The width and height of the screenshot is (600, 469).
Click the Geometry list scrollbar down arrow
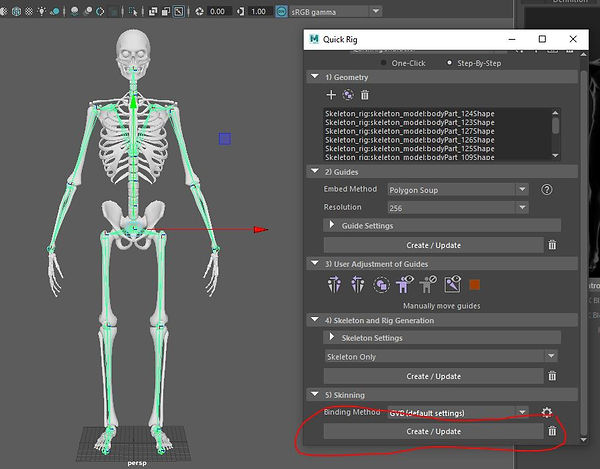coord(556,156)
